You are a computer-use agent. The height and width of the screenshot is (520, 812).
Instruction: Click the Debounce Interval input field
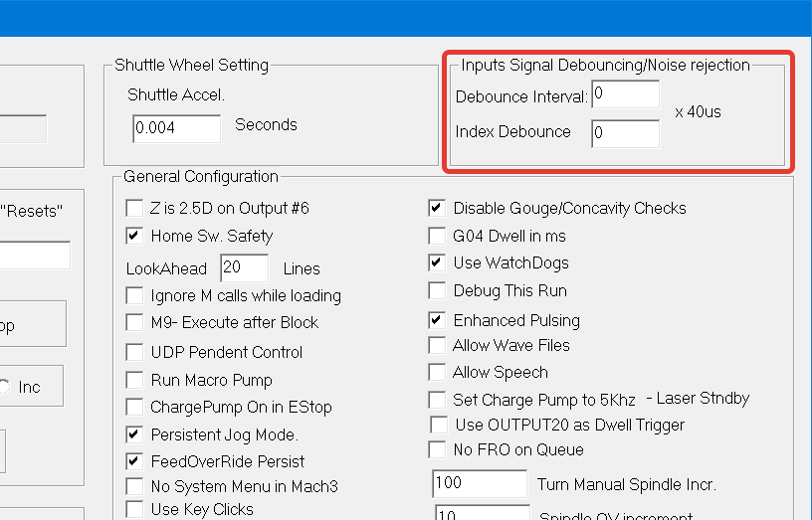[625, 95]
